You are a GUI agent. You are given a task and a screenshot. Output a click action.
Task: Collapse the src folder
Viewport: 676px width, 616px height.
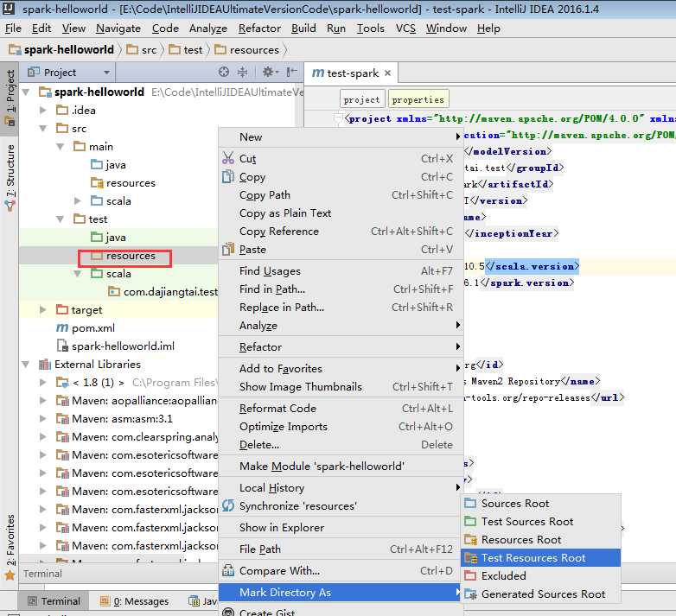pyautogui.click(x=43, y=128)
